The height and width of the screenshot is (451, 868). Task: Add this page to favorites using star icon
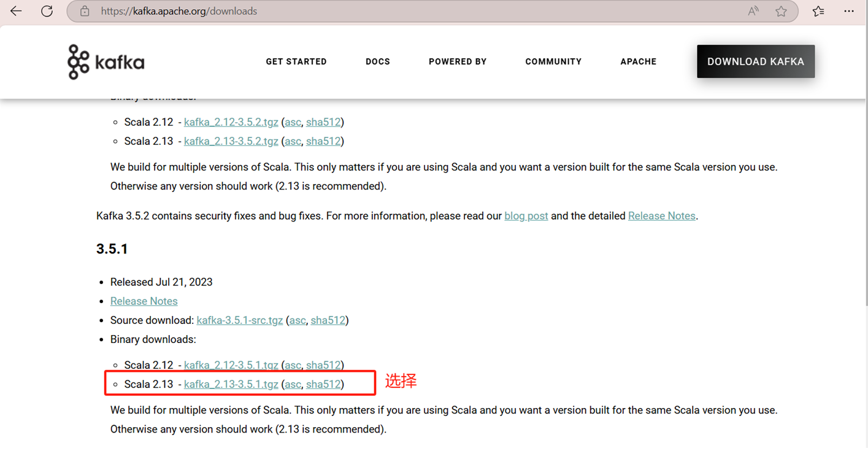click(x=781, y=11)
